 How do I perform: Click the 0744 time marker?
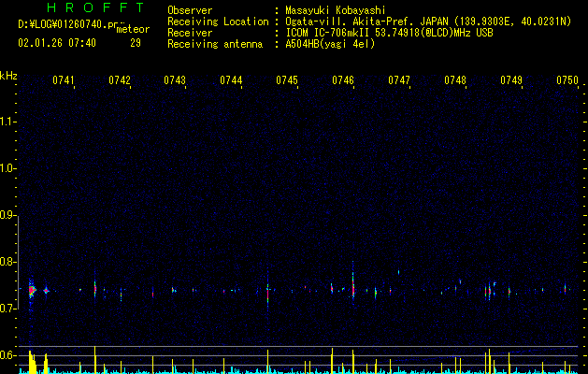(231, 80)
